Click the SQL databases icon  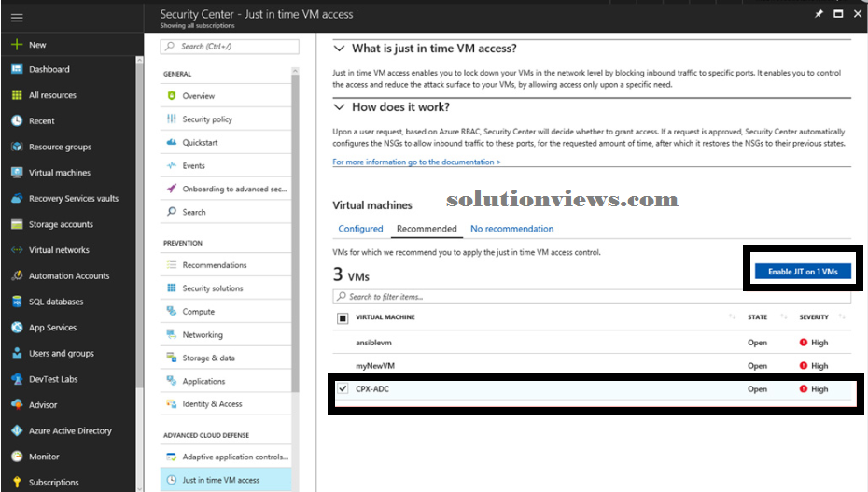coord(17,302)
